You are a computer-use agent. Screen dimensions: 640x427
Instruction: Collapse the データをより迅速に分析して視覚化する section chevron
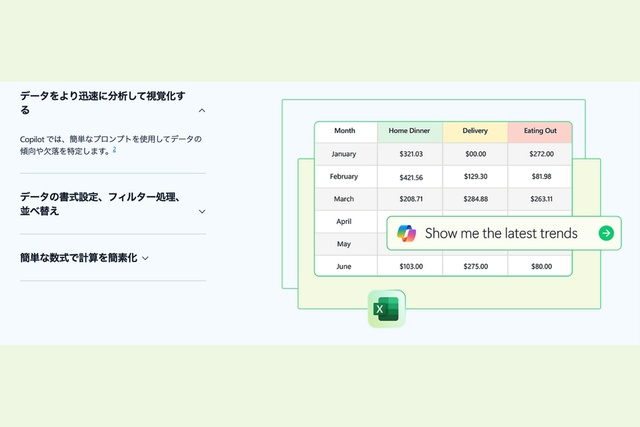202,110
